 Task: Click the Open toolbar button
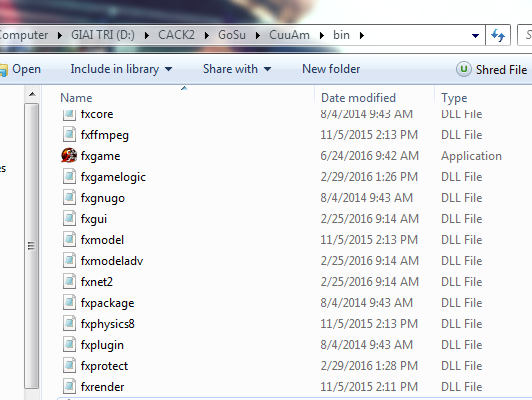click(x=20, y=69)
